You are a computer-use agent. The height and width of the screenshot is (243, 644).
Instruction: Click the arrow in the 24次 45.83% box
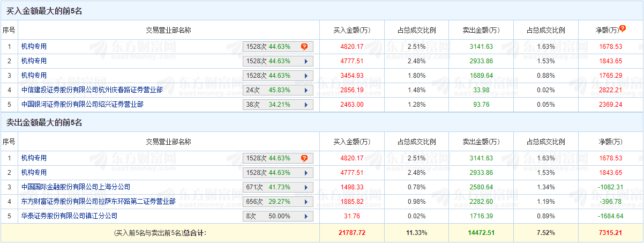coord(306,90)
